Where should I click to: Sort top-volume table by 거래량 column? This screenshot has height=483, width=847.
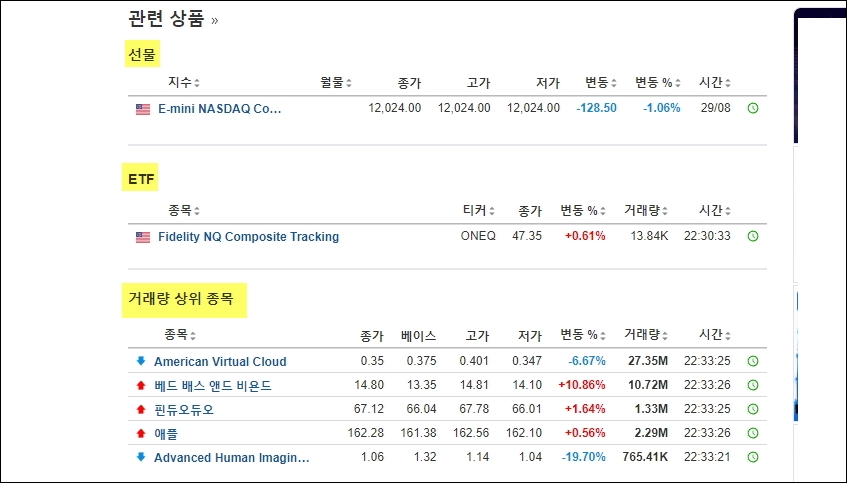coord(646,335)
